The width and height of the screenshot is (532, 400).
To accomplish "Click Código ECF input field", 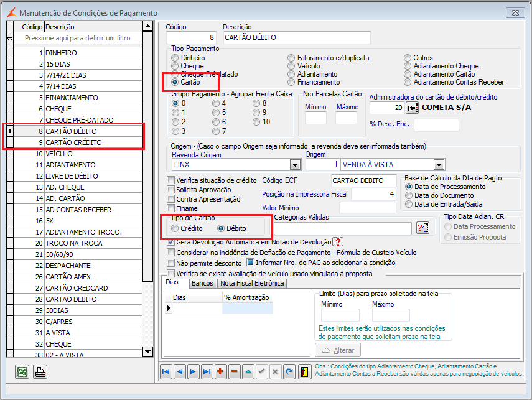I will tap(364, 180).
